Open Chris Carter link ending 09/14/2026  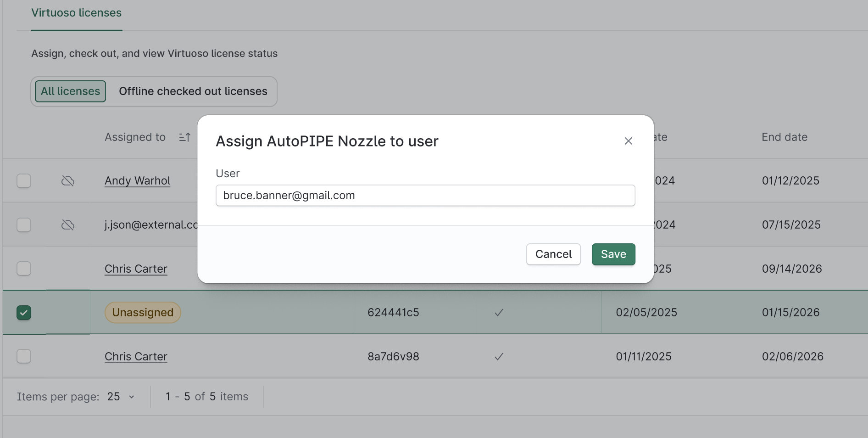tap(136, 269)
